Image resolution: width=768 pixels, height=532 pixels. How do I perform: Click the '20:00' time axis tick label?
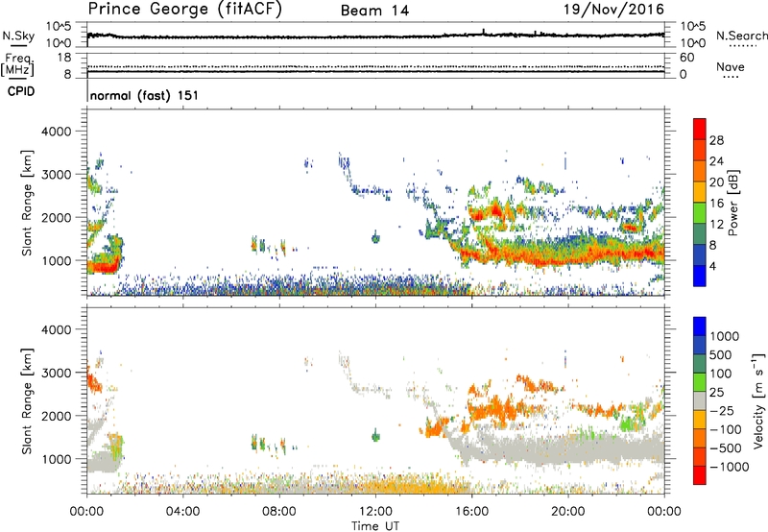[x=568, y=512]
